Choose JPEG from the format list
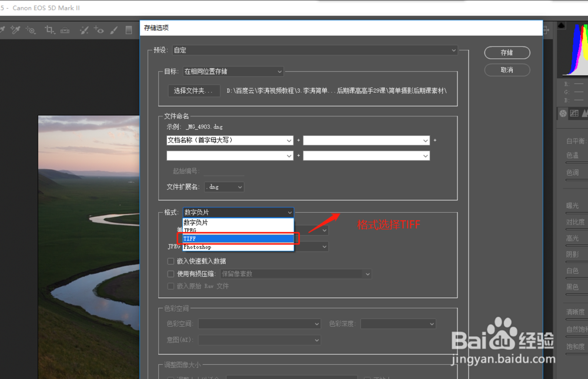This screenshot has height=379, width=588. tap(238, 230)
